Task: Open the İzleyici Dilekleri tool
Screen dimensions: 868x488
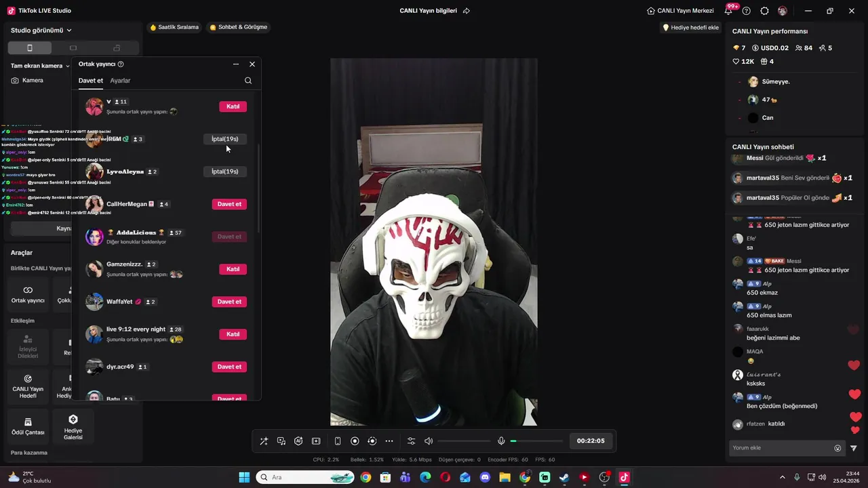Action: coord(28,346)
